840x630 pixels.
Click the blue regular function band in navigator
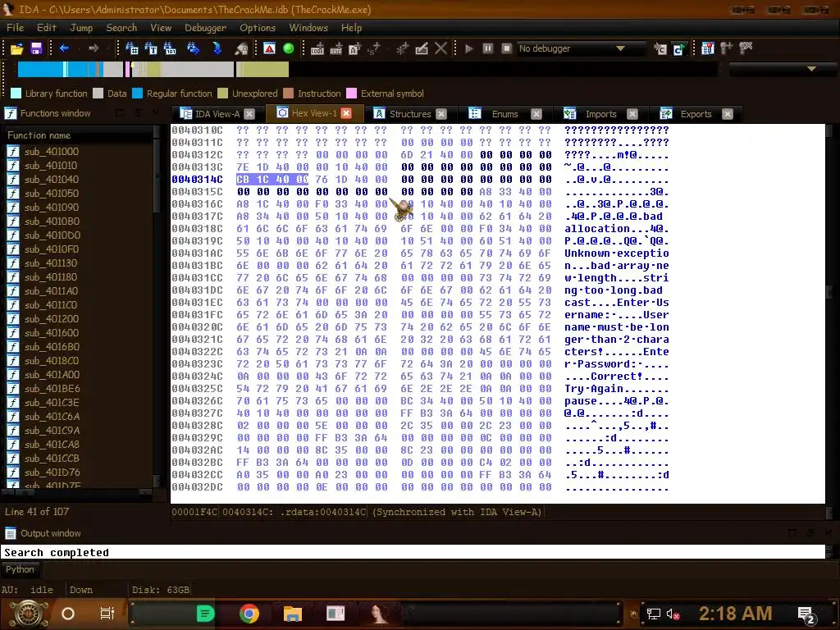[x=40, y=69]
